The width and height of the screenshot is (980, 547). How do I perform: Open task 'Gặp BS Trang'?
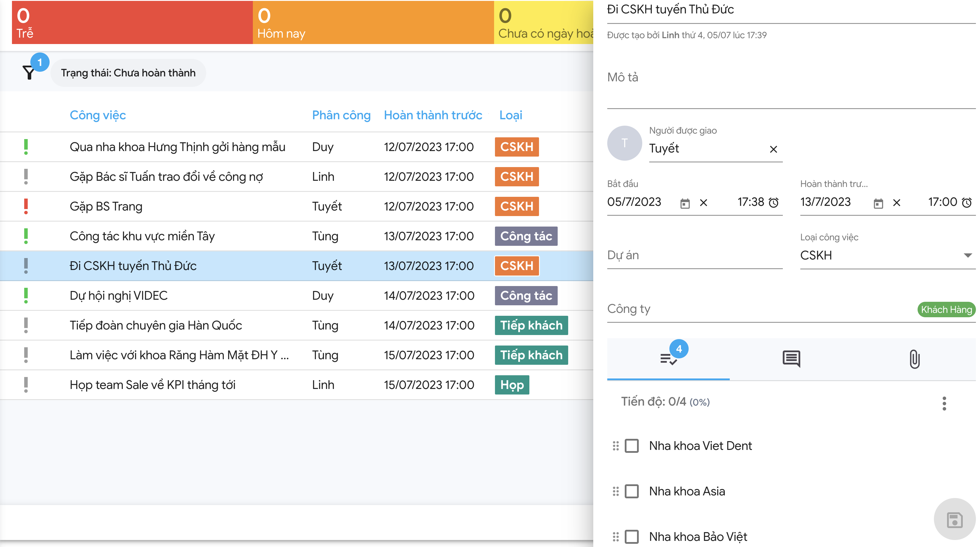pyautogui.click(x=106, y=206)
